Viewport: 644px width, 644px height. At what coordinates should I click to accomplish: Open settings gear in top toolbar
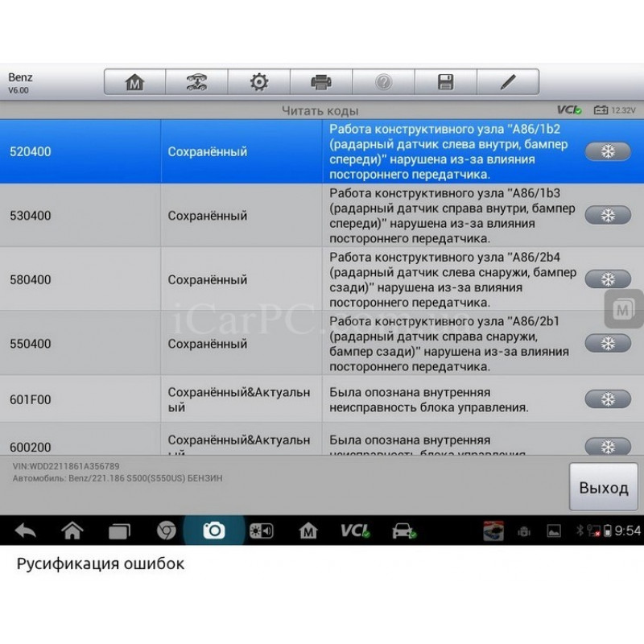tap(258, 82)
